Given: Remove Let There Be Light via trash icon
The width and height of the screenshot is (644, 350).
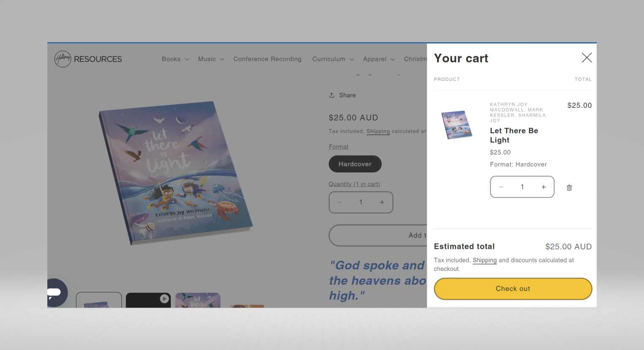Looking at the screenshot, I should [569, 188].
